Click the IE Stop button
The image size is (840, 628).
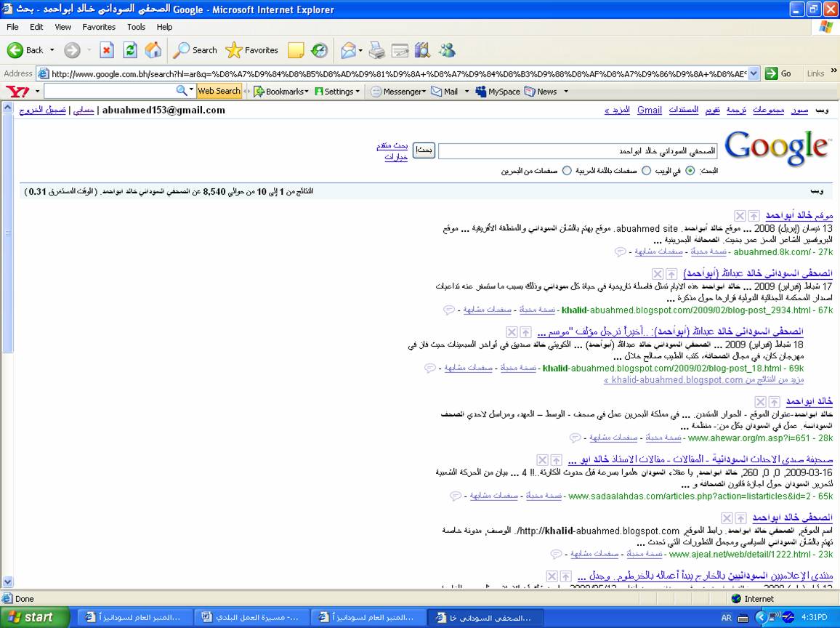[x=107, y=50]
